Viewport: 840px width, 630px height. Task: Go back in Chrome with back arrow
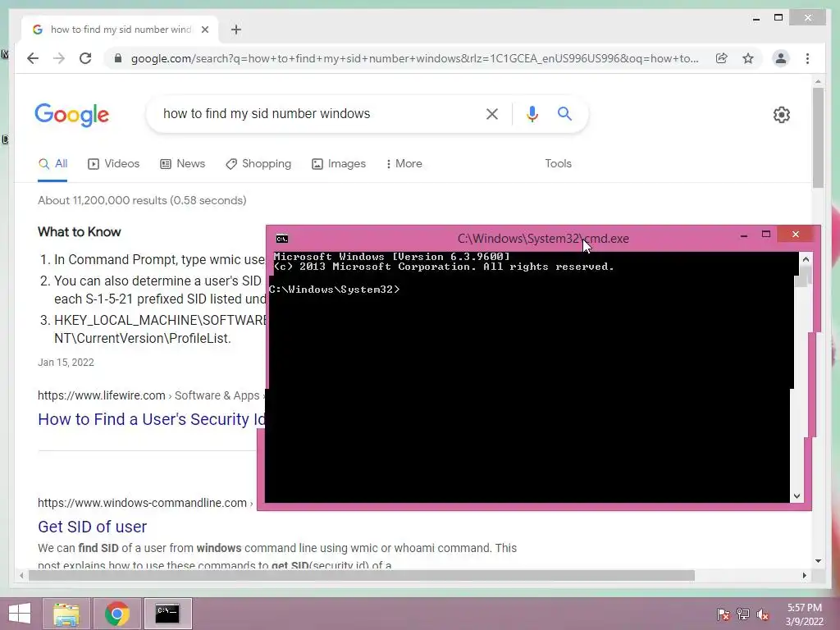click(x=33, y=58)
